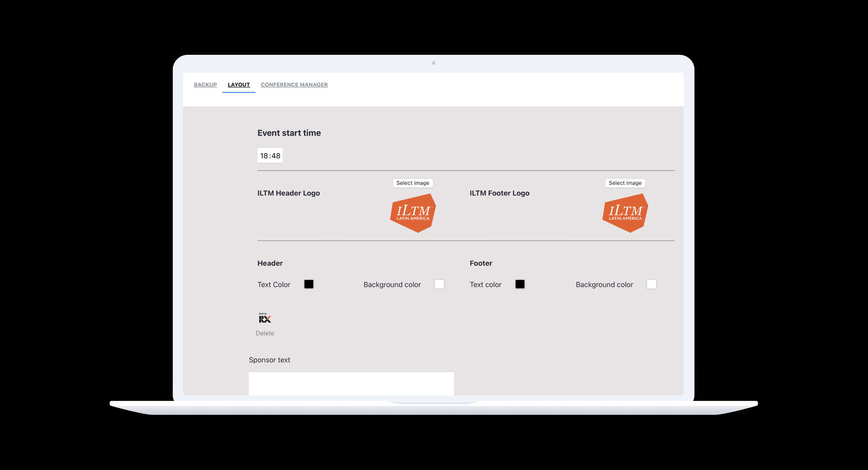The height and width of the screenshot is (470, 868).
Task: Click the 'Event start time' heading
Action: point(289,133)
